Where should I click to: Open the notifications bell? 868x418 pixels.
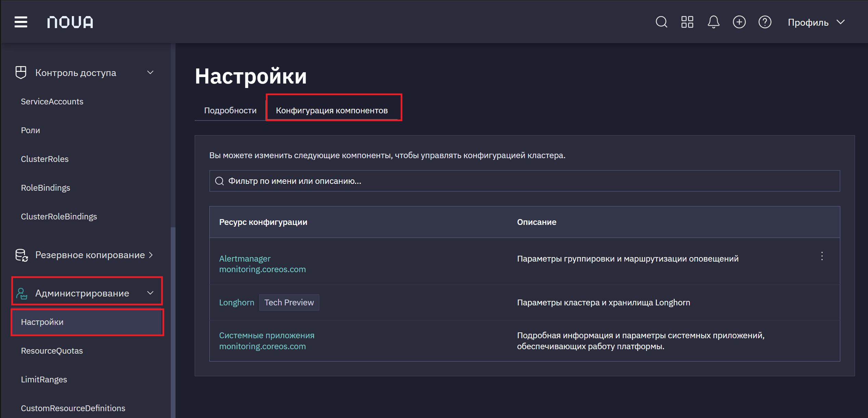point(713,22)
